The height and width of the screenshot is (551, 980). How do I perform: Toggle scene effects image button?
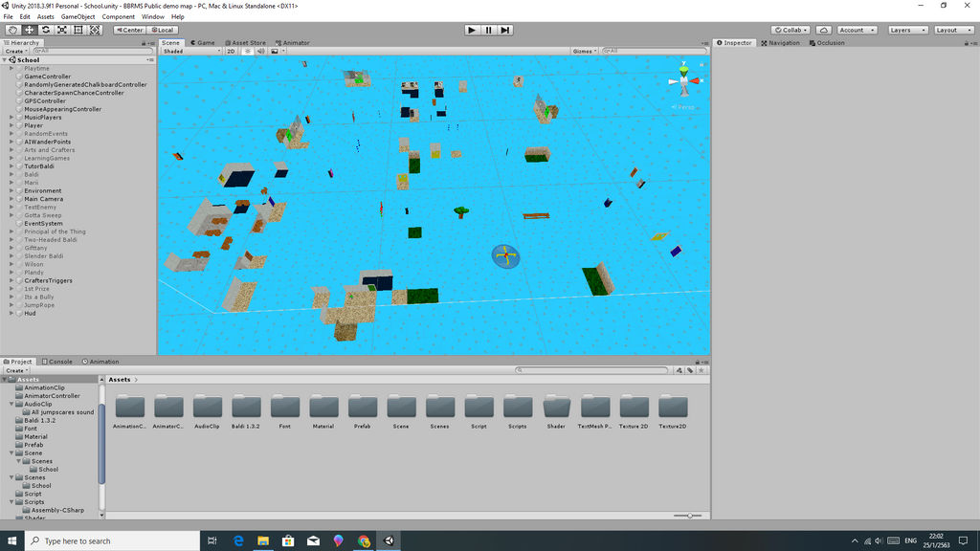(275, 52)
